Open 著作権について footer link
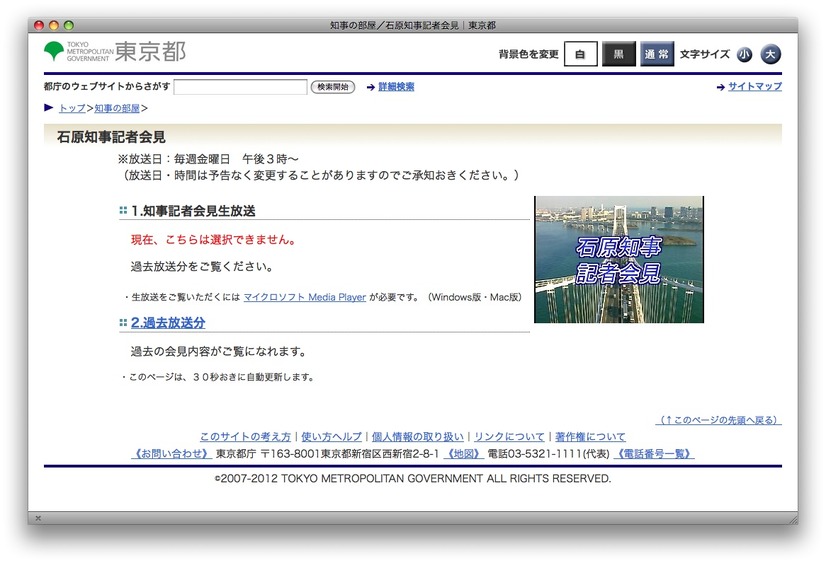Screen dimensions: 826x563 [591, 437]
